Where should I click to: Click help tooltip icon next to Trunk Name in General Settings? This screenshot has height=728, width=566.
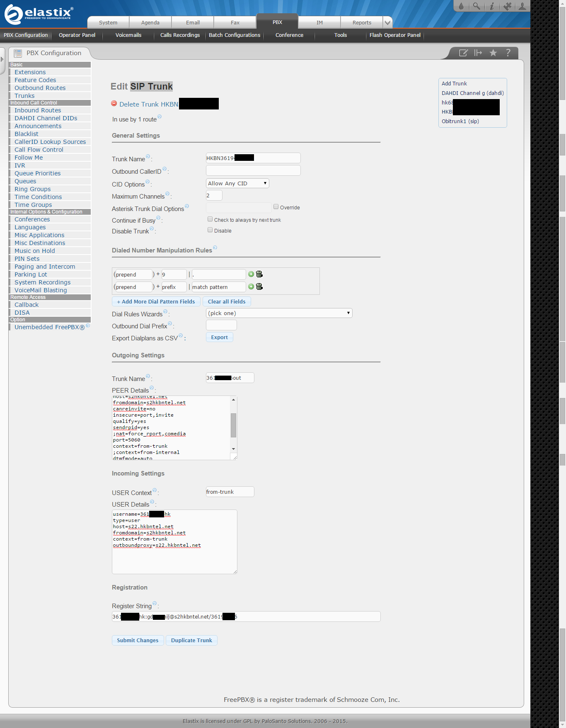click(148, 157)
